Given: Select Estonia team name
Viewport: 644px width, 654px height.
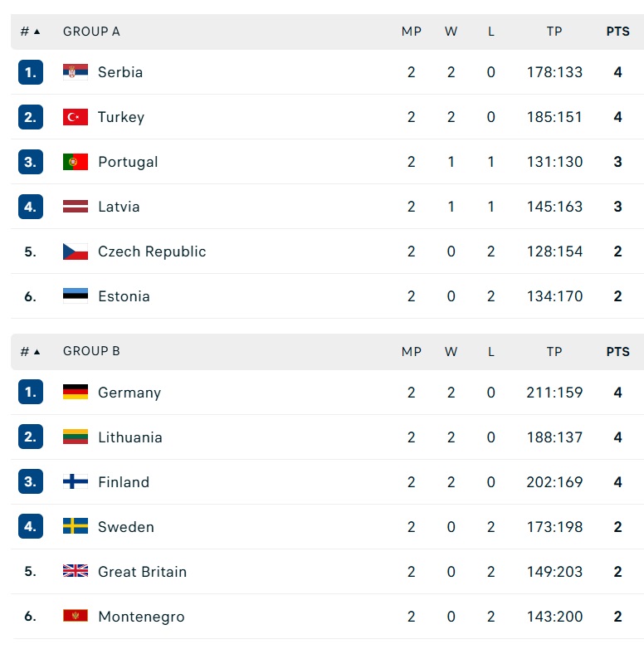Looking at the screenshot, I should (124, 296).
